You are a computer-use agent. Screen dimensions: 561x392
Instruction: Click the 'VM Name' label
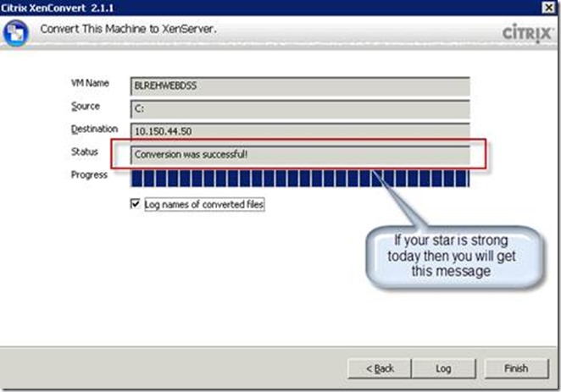click(x=90, y=83)
